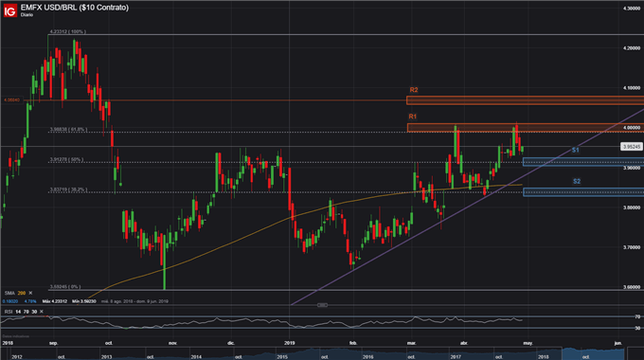Click the 4.78% change value
644x360 pixels.
coord(30,301)
